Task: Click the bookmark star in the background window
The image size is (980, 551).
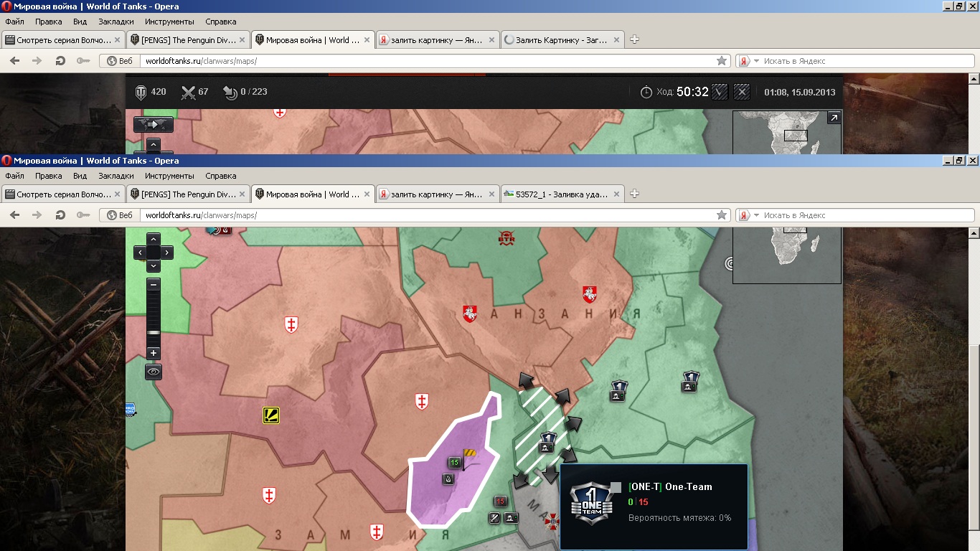Action: 722,61
